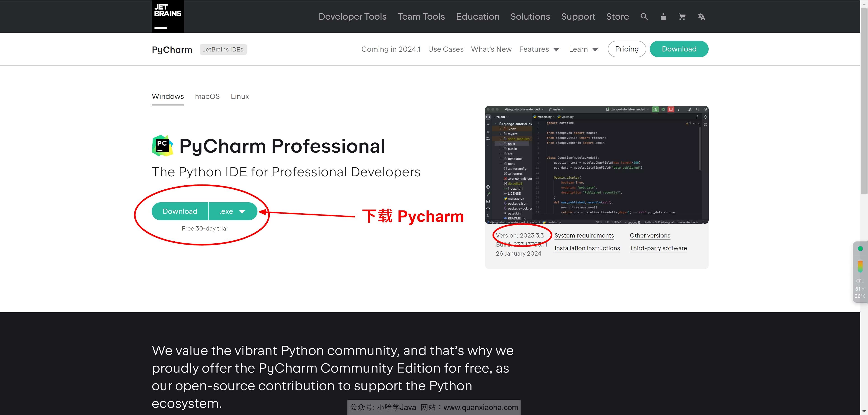Open the site search icon
Screen dimensions: 868x415
point(644,16)
